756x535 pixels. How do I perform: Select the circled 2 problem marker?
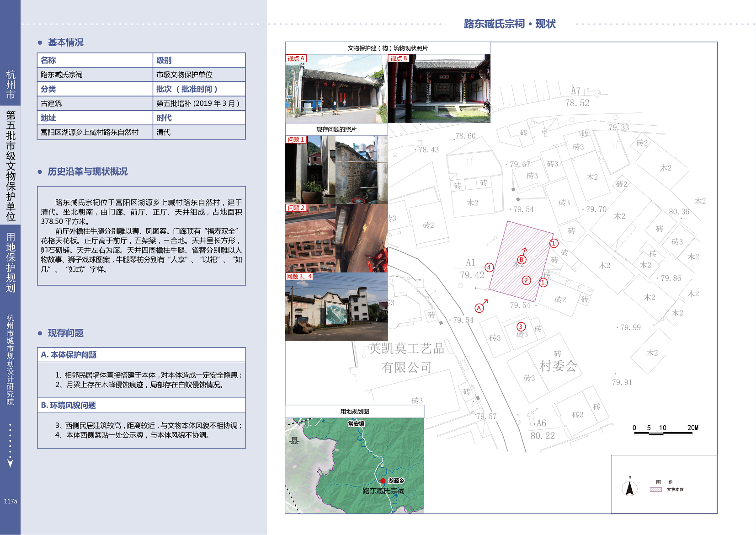[x=527, y=280]
